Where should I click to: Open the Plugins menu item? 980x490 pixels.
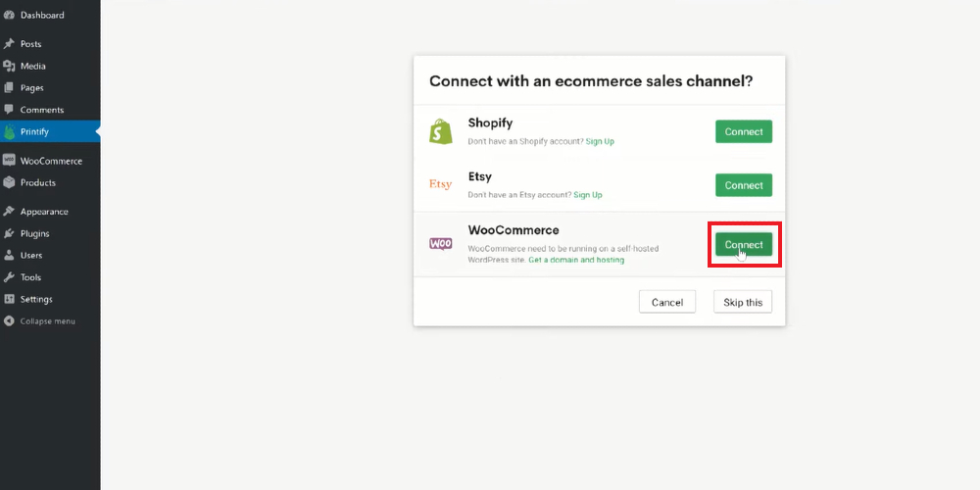[50, 233]
